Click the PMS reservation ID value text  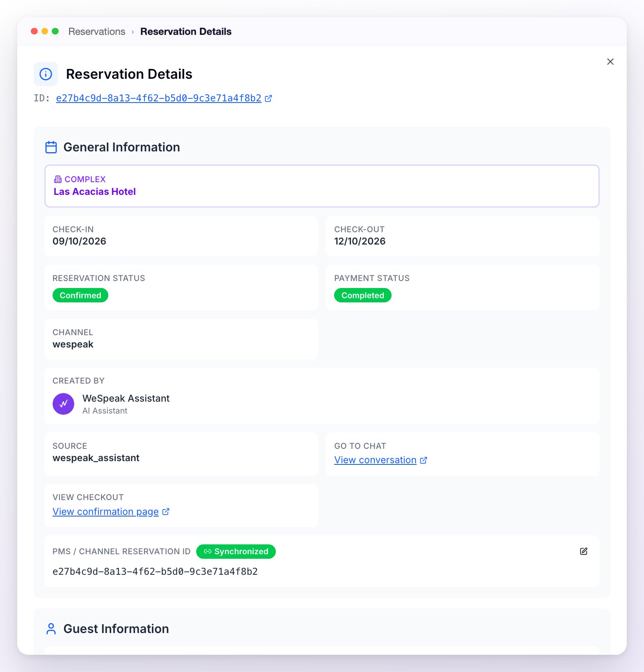click(155, 571)
